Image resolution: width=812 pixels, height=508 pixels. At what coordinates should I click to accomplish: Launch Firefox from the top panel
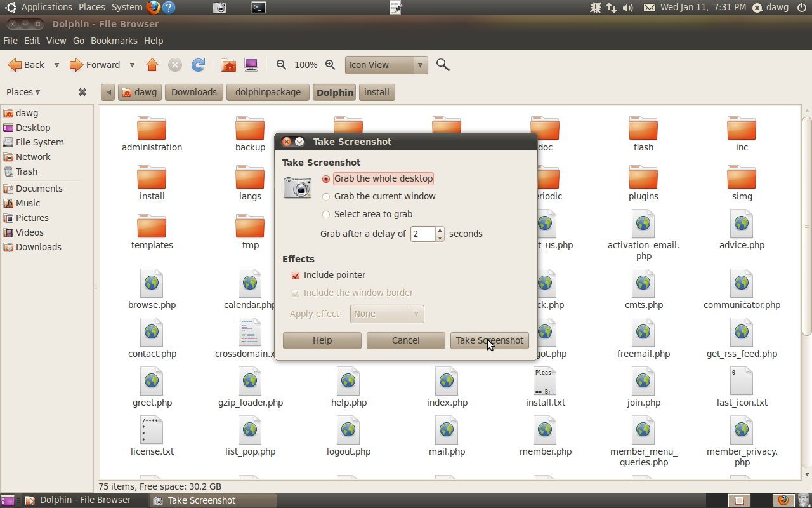[x=153, y=8]
